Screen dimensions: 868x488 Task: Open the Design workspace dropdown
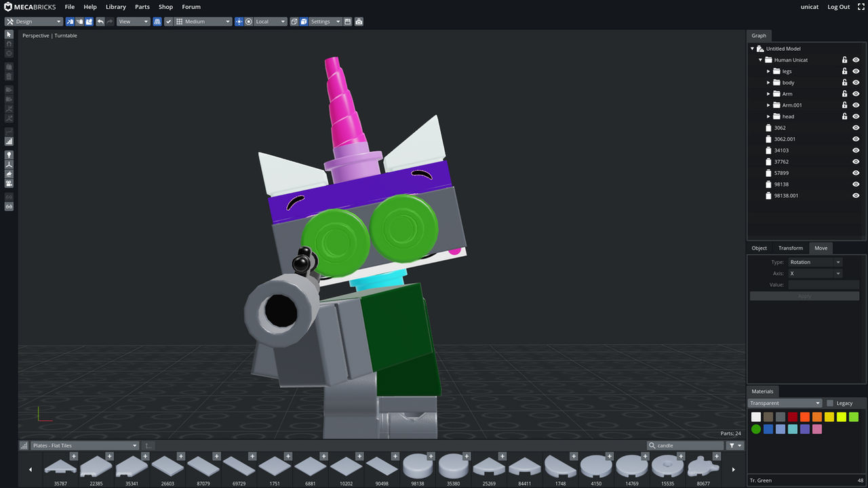pyautogui.click(x=34, y=22)
